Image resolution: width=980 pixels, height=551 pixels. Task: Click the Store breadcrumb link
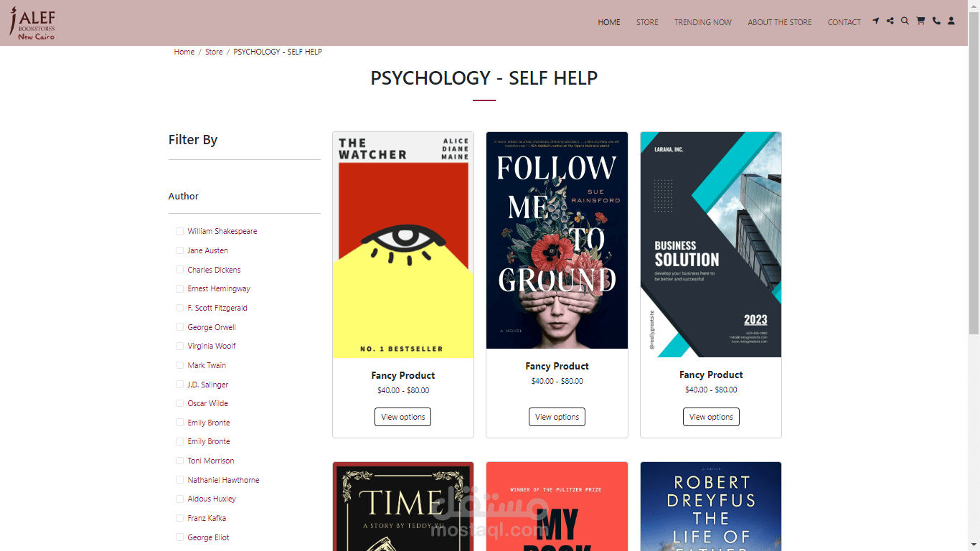click(x=214, y=52)
